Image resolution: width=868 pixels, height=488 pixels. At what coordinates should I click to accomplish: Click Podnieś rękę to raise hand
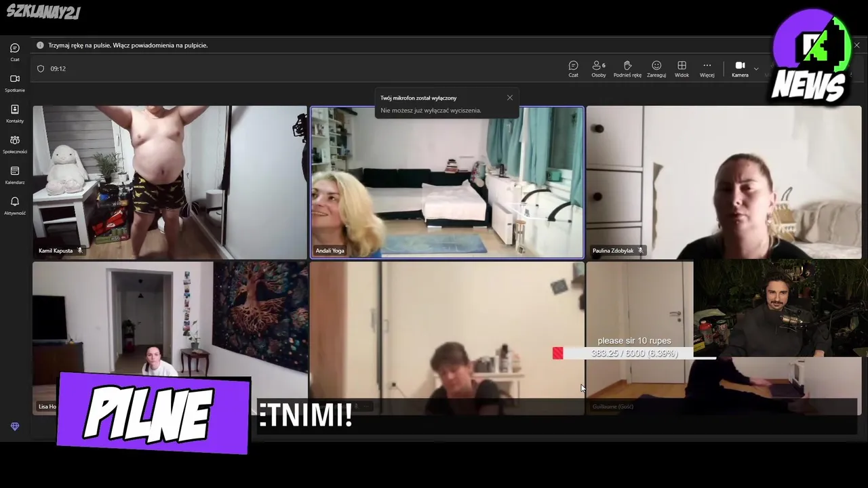(x=627, y=68)
